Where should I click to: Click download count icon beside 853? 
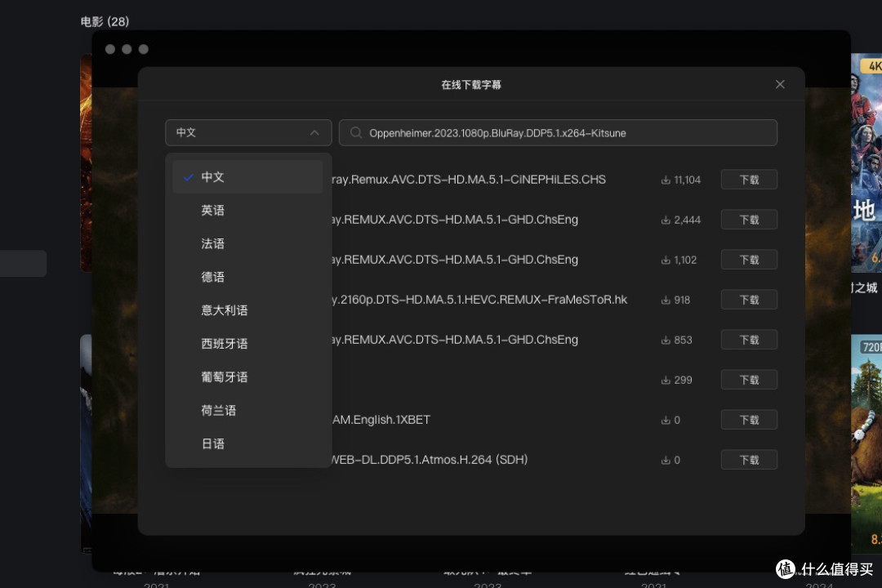(x=666, y=340)
